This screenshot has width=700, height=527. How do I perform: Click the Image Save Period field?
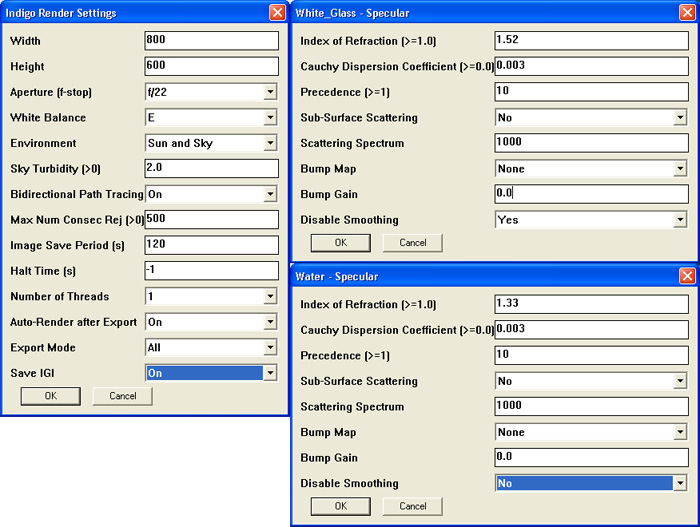(212, 245)
